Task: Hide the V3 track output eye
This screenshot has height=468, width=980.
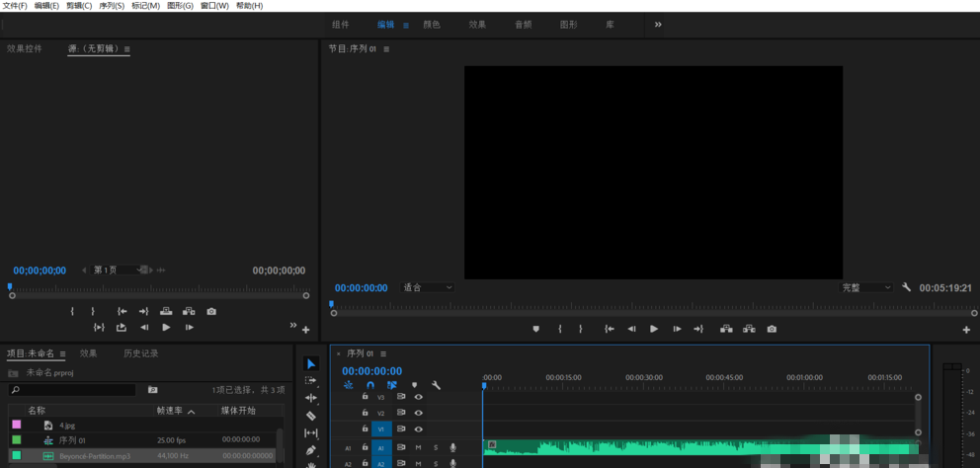Action: pos(418,397)
